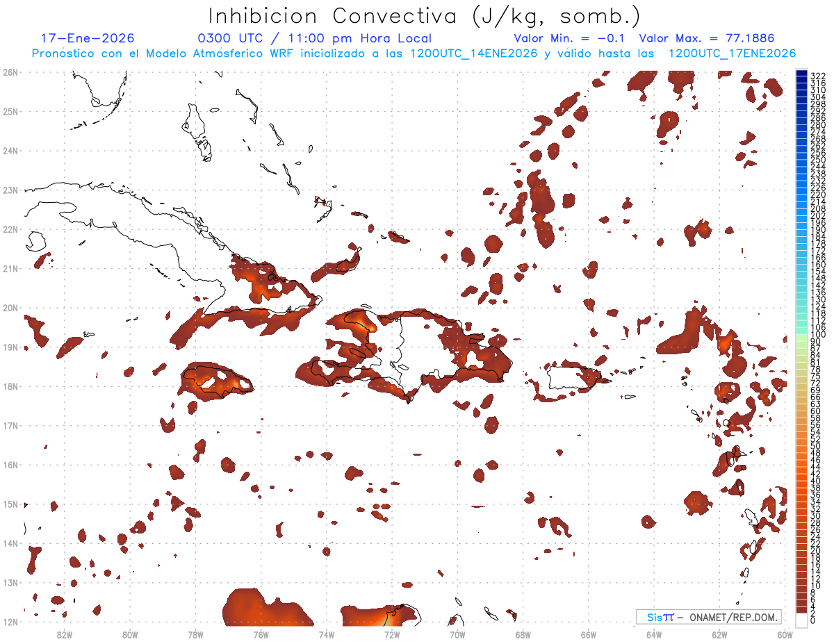Click the 72W longitude label
This screenshot has width=834, height=644.
coord(392,634)
